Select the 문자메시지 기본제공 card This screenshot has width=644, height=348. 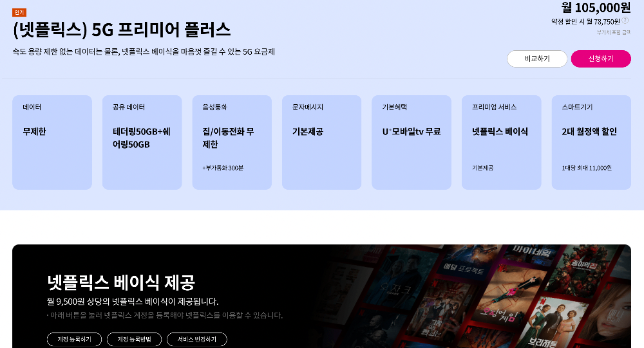click(x=321, y=142)
